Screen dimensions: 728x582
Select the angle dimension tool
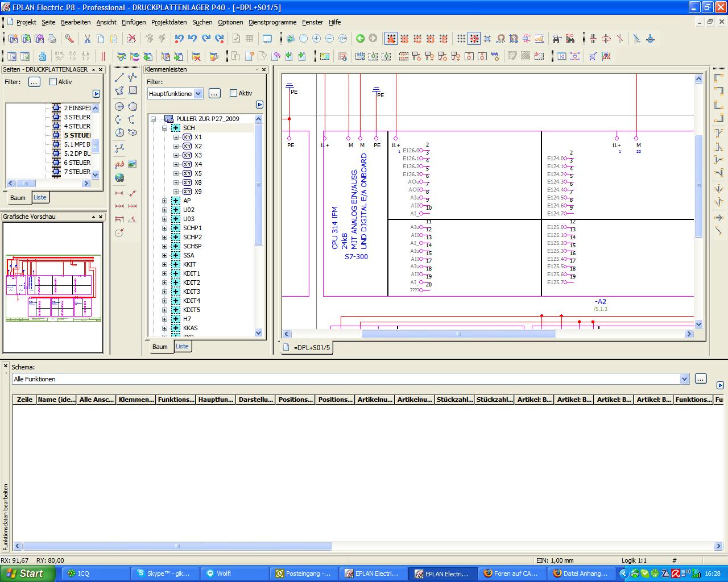(133, 219)
